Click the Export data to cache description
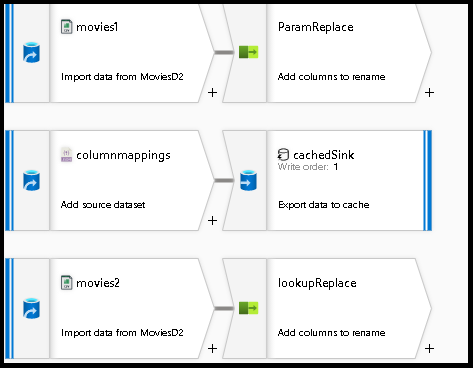473x368 pixels. click(x=324, y=204)
